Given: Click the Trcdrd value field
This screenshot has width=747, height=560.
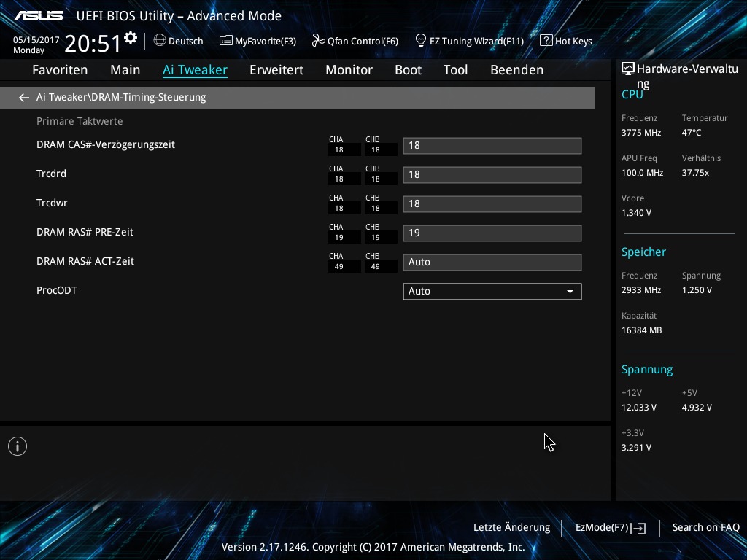Looking at the screenshot, I should [x=492, y=175].
